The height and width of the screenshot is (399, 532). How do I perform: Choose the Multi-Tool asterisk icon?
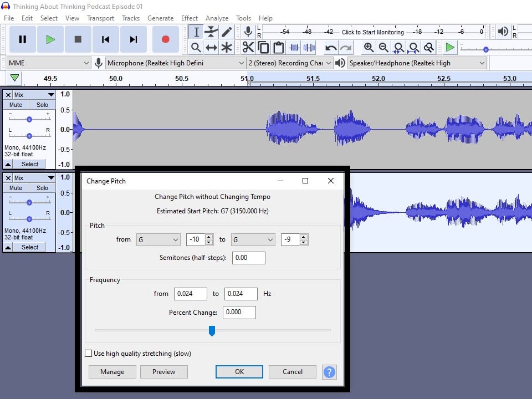point(226,48)
